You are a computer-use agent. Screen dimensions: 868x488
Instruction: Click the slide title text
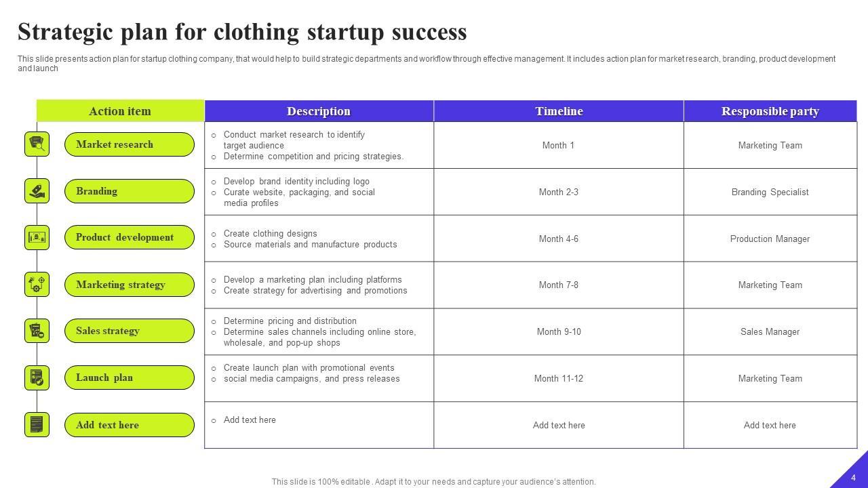(242, 32)
